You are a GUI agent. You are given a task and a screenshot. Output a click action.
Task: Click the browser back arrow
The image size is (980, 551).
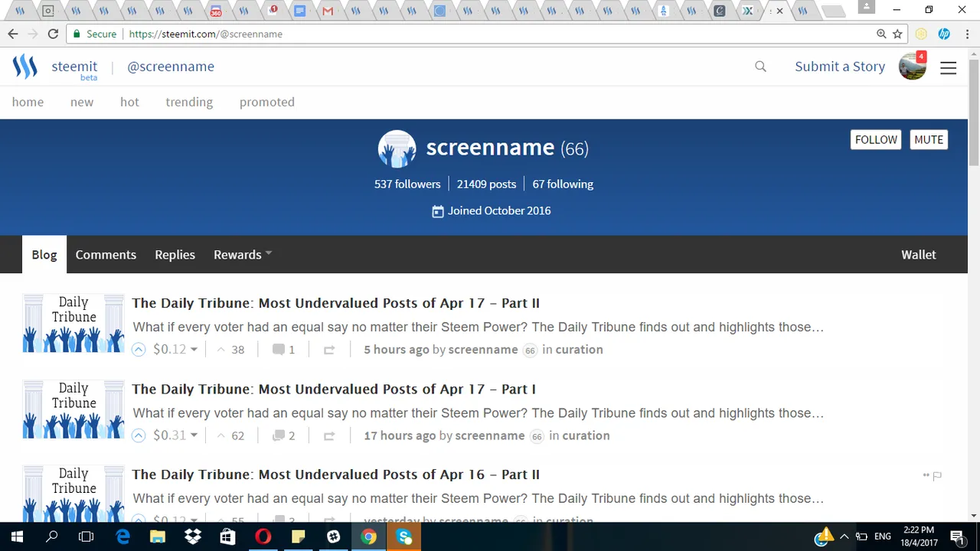(13, 34)
